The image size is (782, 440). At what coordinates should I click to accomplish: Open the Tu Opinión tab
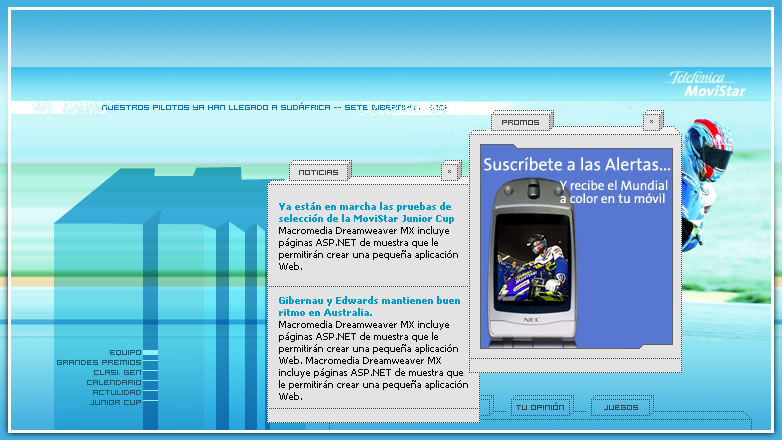coord(540,408)
